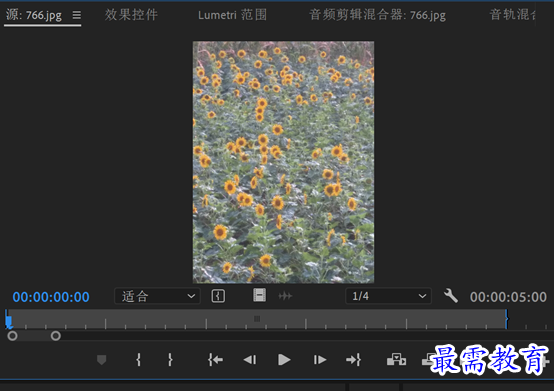Select the Drag Audio Only waveform icon
The width and height of the screenshot is (554, 391).
[x=285, y=296]
